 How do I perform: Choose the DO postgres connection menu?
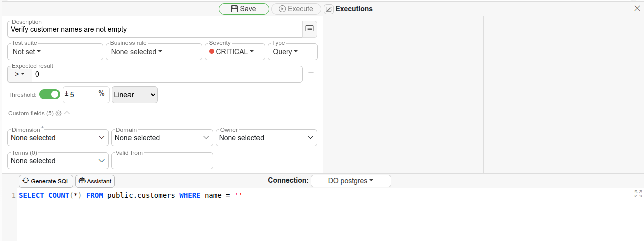coord(350,181)
